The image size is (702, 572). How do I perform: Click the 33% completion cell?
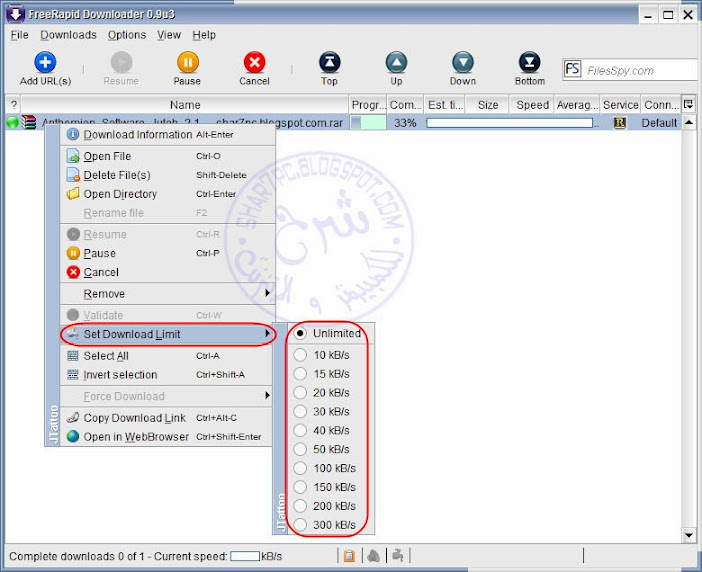pos(405,123)
